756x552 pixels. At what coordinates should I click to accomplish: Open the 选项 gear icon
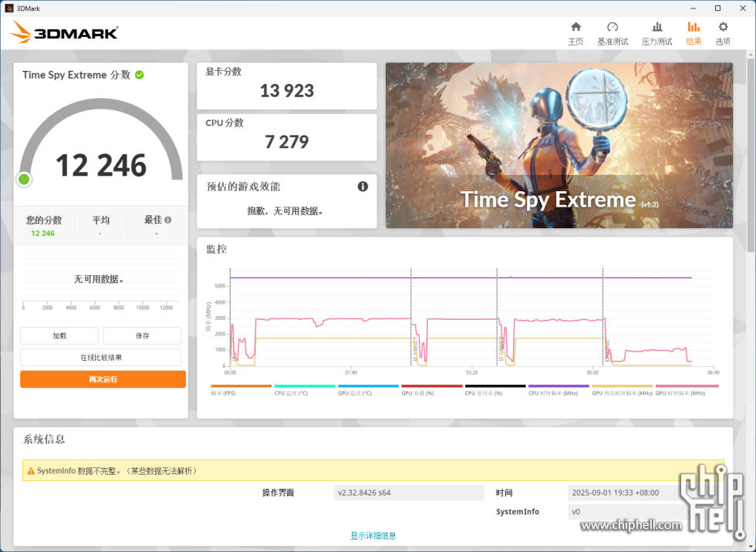click(x=723, y=27)
